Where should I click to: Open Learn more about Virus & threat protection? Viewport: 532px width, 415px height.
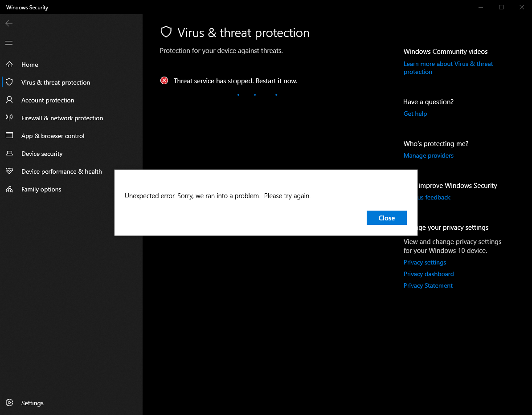(x=448, y=68)
